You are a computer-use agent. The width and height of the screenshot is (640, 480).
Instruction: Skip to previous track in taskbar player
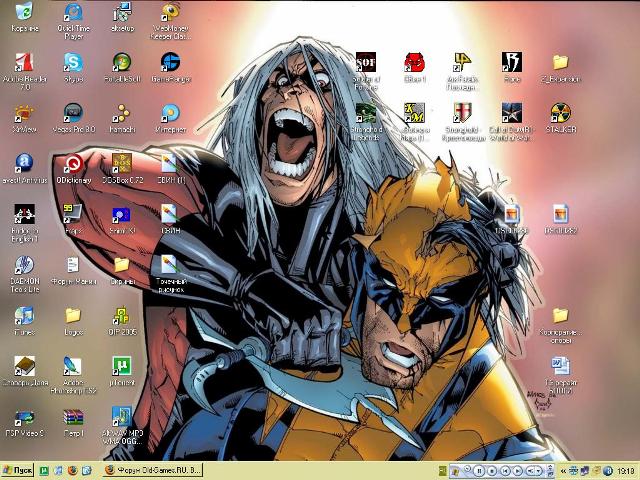[505, 471]
